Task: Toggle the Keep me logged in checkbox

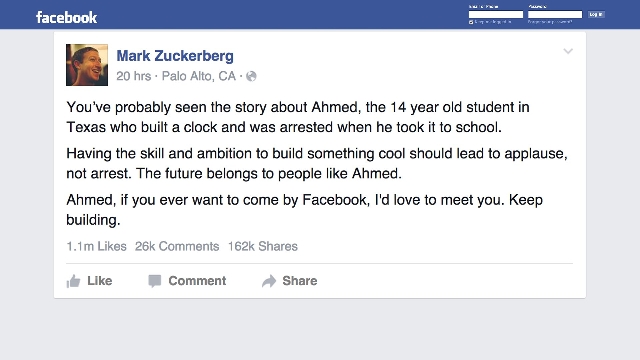Action: [471, 22]
